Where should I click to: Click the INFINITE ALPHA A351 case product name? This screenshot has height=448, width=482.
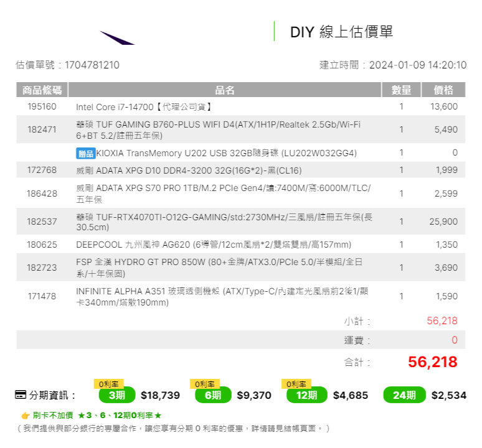[x=222, y=297]
